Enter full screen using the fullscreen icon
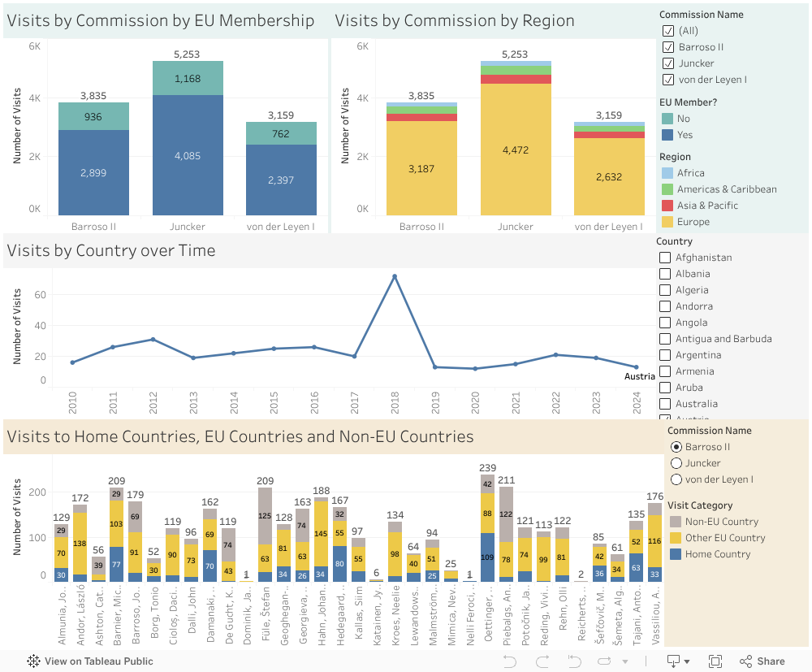The height and width of the screenshot is (672, 812). coord(715,661)
